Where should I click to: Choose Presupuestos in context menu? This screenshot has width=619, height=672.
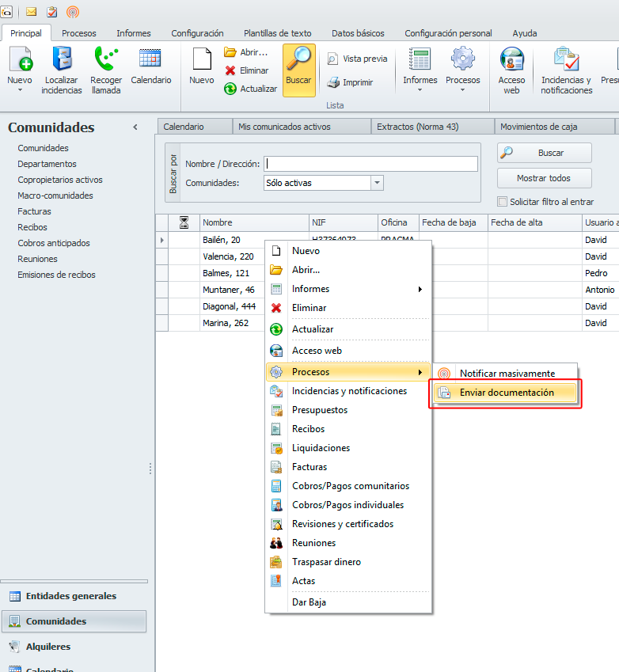[348, 410]
